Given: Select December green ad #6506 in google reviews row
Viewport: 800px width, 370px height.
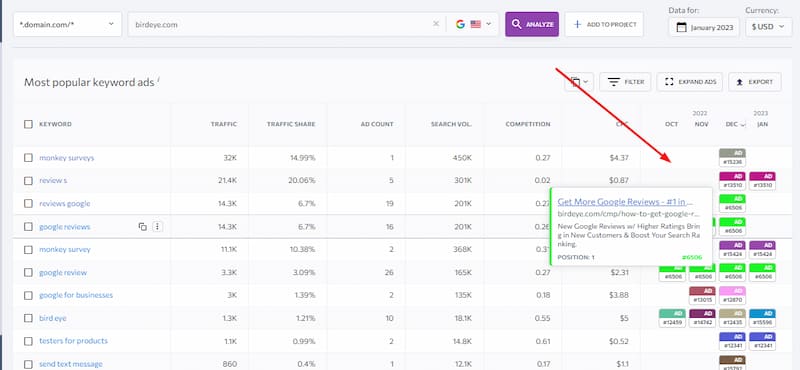Looking at the screenshot, I should 732,227.
